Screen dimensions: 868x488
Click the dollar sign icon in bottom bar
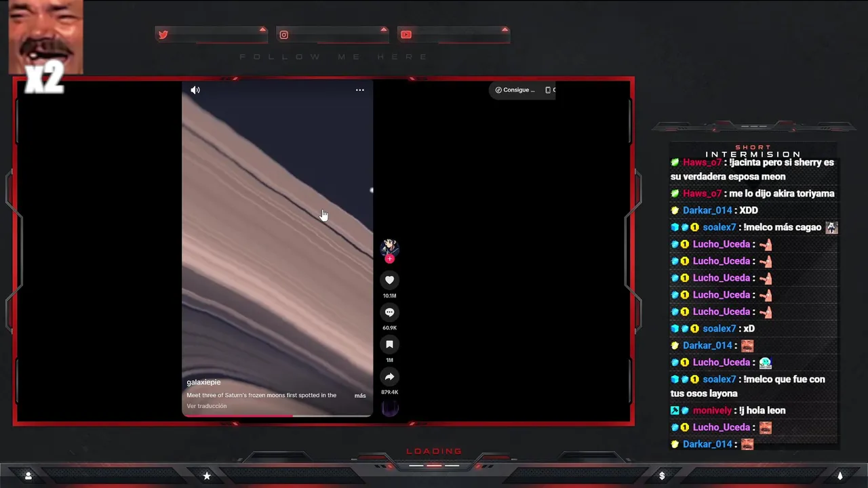coord(662,476)
